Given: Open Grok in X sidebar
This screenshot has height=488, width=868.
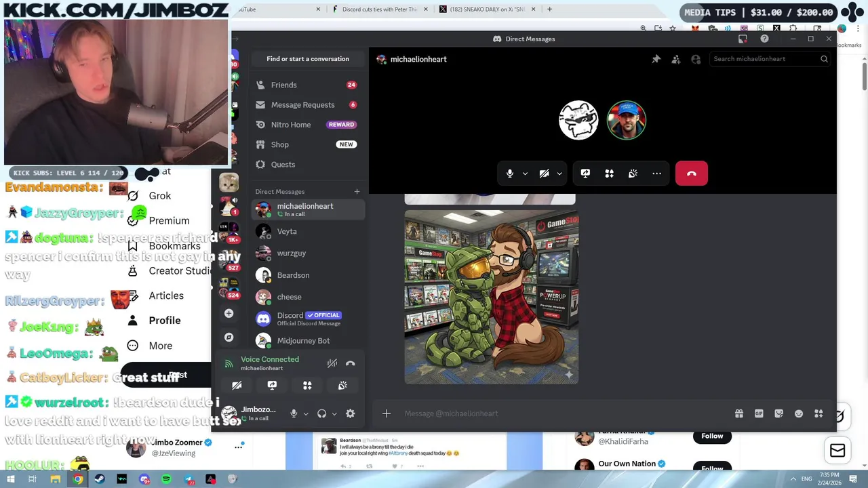Looking at the screenshot, I should (x=149, y=196).
